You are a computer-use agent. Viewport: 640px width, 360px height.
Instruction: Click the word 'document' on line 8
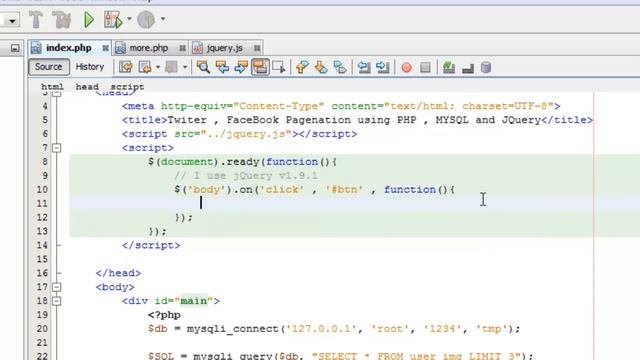click(187, 162)
